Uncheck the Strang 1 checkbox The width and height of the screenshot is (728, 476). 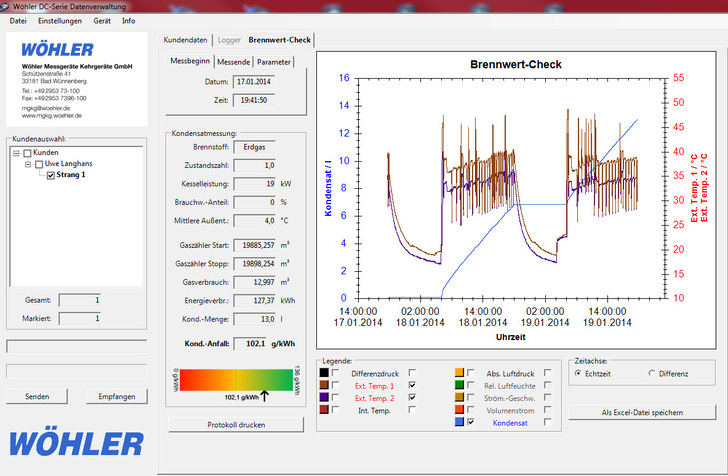52,175
